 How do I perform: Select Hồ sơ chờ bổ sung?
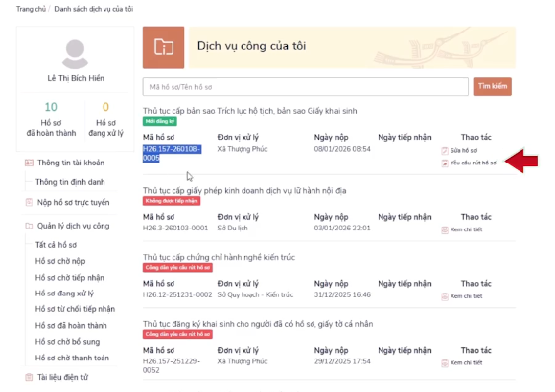click(x=68, y=342)
